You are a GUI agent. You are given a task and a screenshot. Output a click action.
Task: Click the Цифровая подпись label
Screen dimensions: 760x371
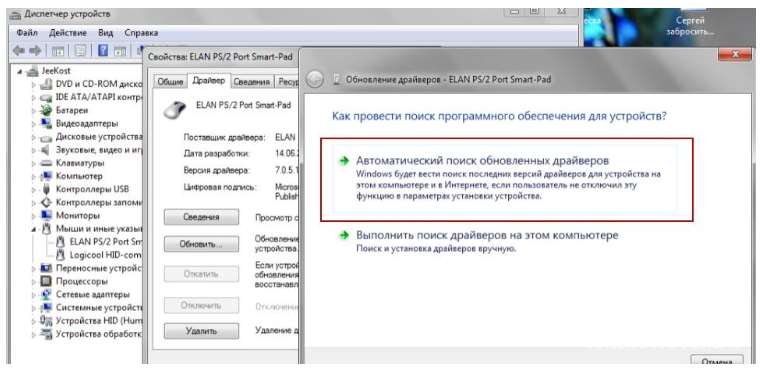point(220,187)
